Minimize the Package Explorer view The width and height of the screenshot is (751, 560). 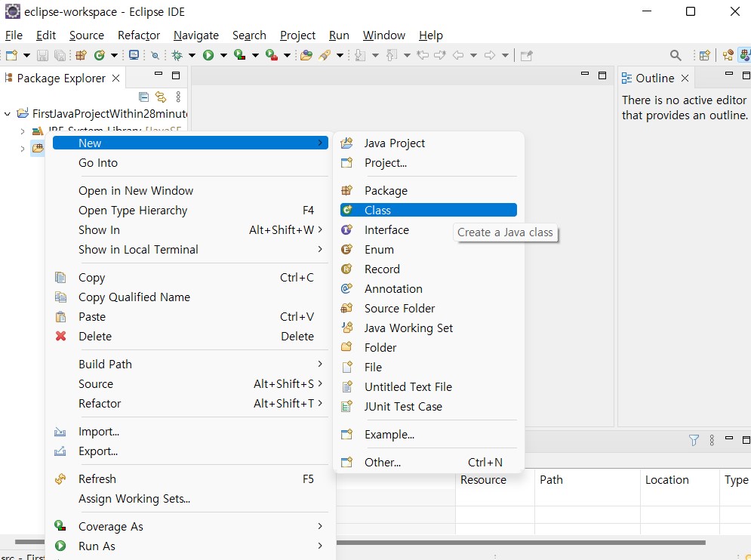(x=159, y=74)
